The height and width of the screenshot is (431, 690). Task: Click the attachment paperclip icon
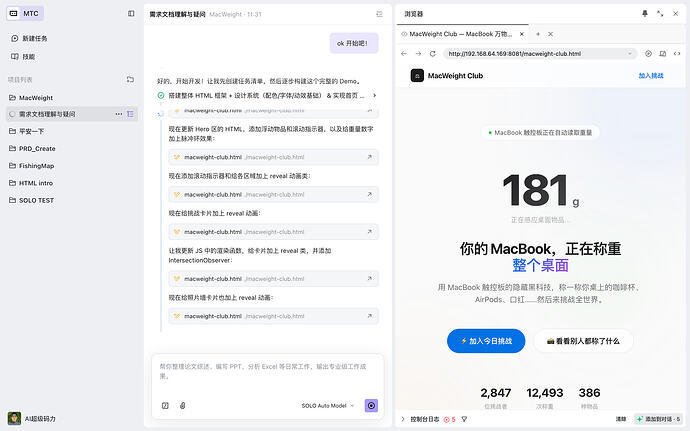(183, 405)
